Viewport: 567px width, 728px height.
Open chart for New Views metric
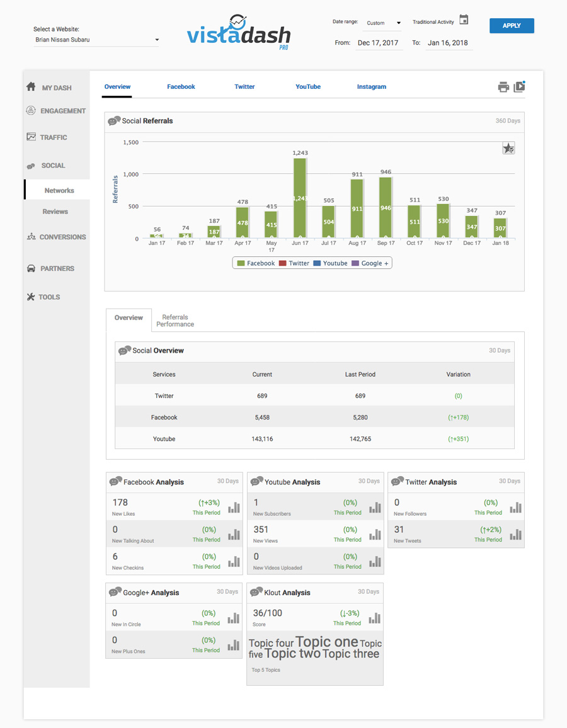point(375,535)
